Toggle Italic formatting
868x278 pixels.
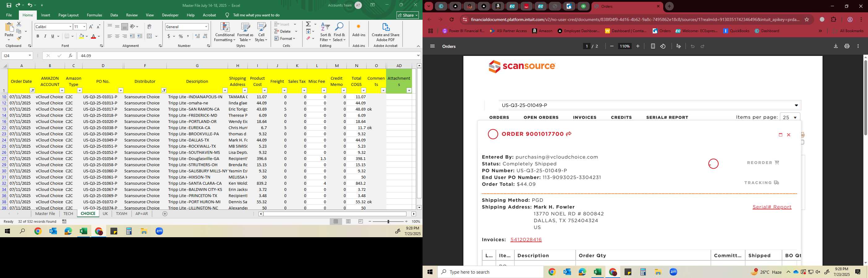(x=45, y=36)
